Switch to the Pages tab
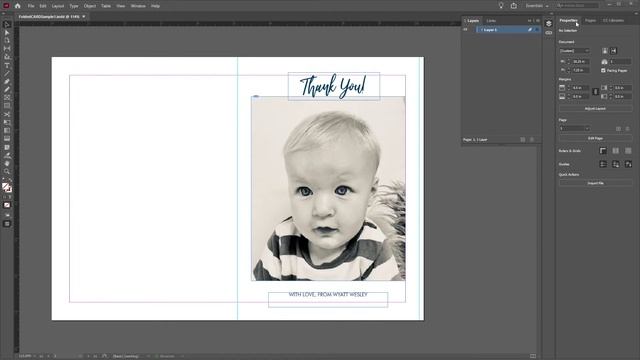This screenshot has height=360, width=640. 590,20
